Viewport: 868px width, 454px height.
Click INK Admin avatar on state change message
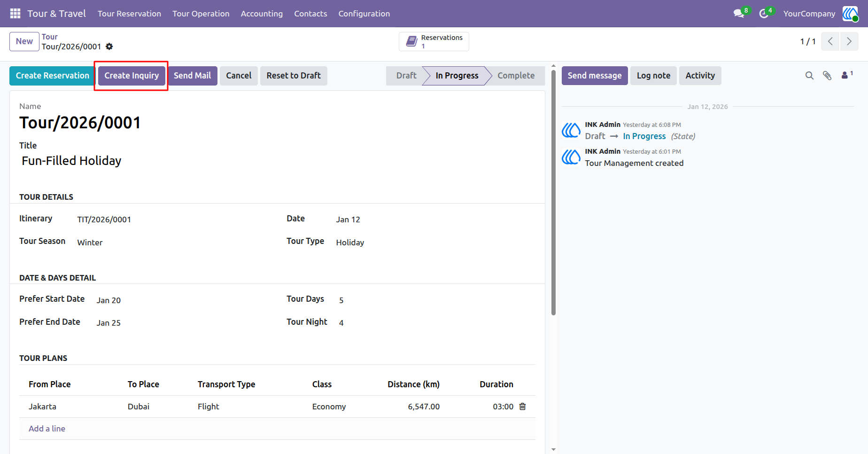pyautogui.click(x=571, y=130)
